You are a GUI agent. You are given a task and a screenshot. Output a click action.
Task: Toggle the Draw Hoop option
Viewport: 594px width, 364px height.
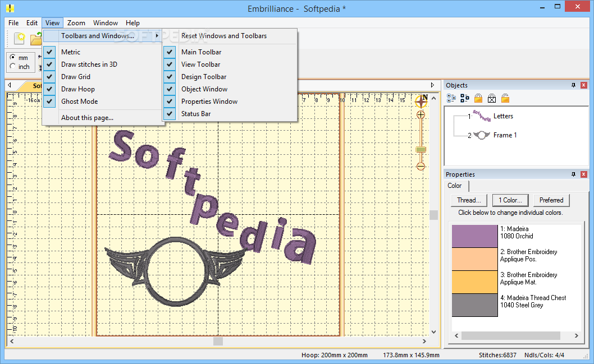[x=102, y=89]
